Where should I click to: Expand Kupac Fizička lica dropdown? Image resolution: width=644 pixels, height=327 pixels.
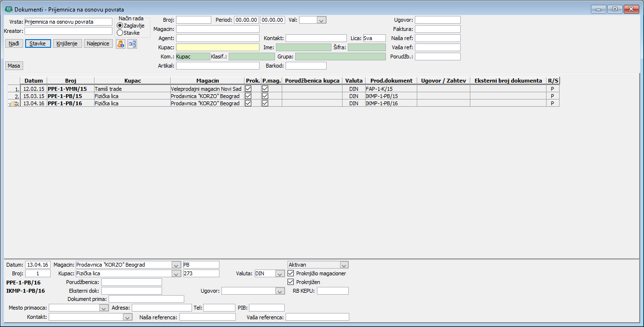click(x=176, y=273)
